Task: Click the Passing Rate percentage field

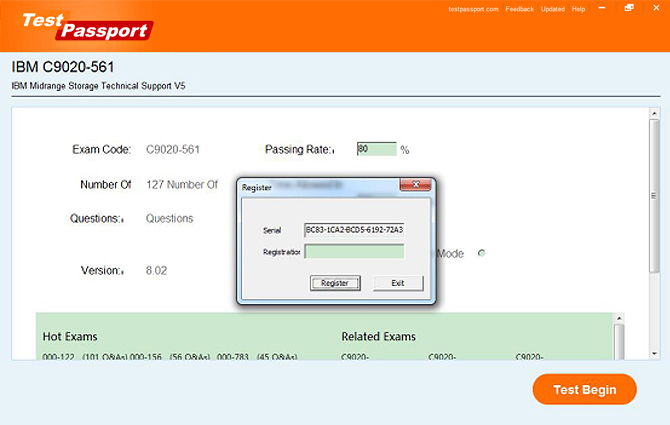Action: coord(376,149)
